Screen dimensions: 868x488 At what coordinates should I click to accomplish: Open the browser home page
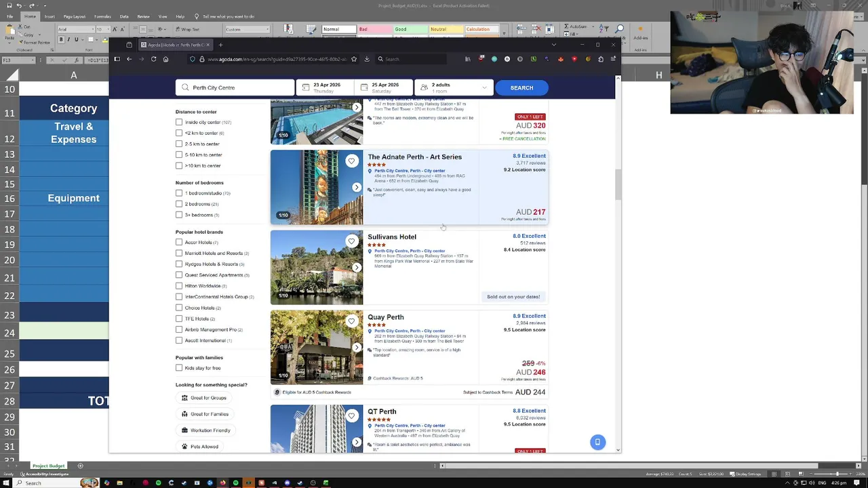click(165, 59)
